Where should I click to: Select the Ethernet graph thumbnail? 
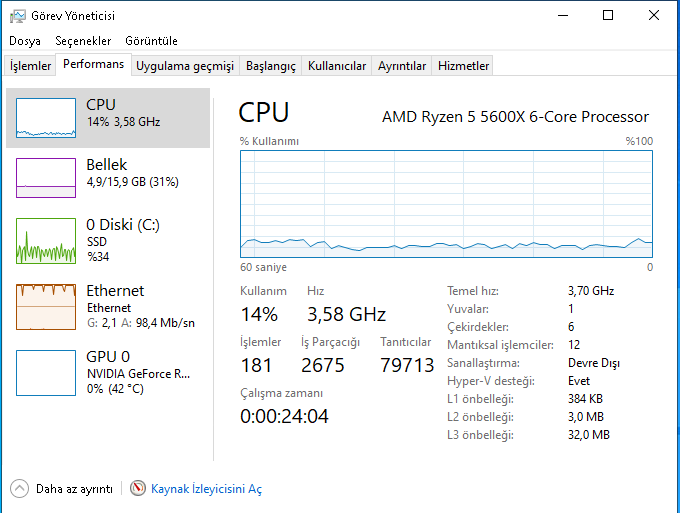pyautogui.click(x=46, y=307)
